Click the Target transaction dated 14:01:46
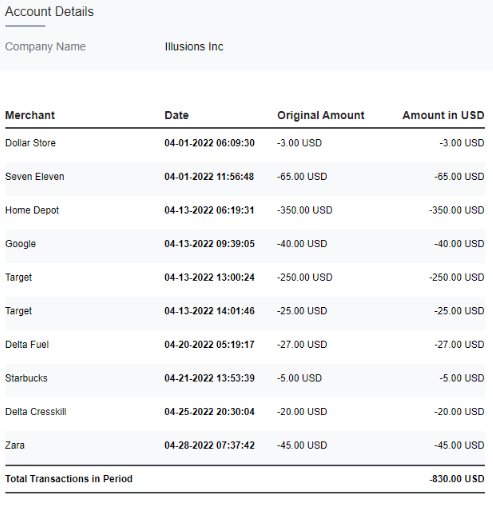The image size is (493, 505). [245, 311]
